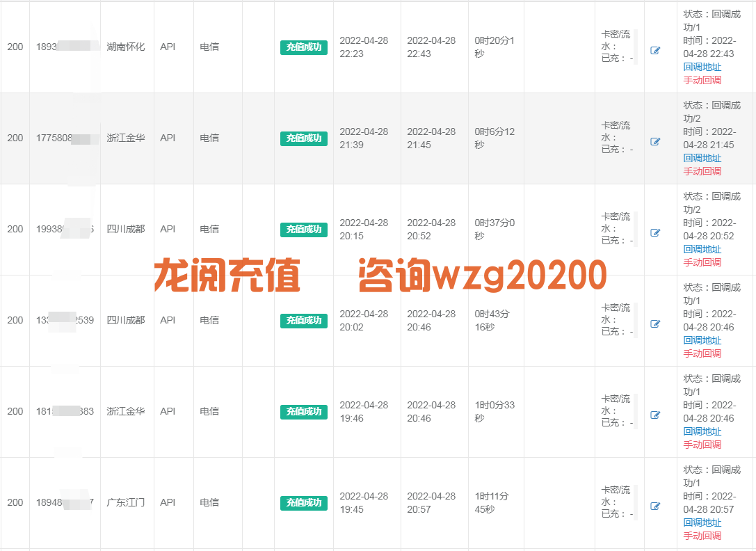Select the 湖南怀化 region cell

[x=125, y=47]
